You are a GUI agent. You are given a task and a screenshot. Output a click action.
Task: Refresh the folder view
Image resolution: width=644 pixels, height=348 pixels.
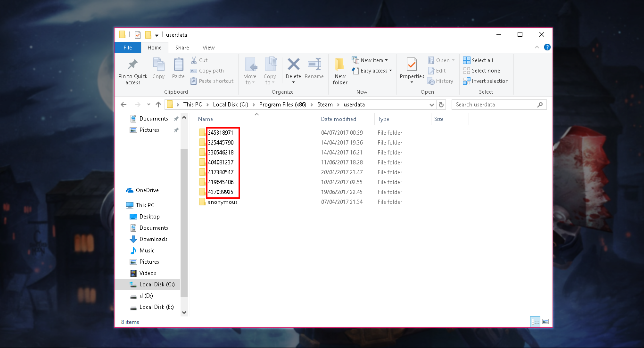click(x=441, y=105)
